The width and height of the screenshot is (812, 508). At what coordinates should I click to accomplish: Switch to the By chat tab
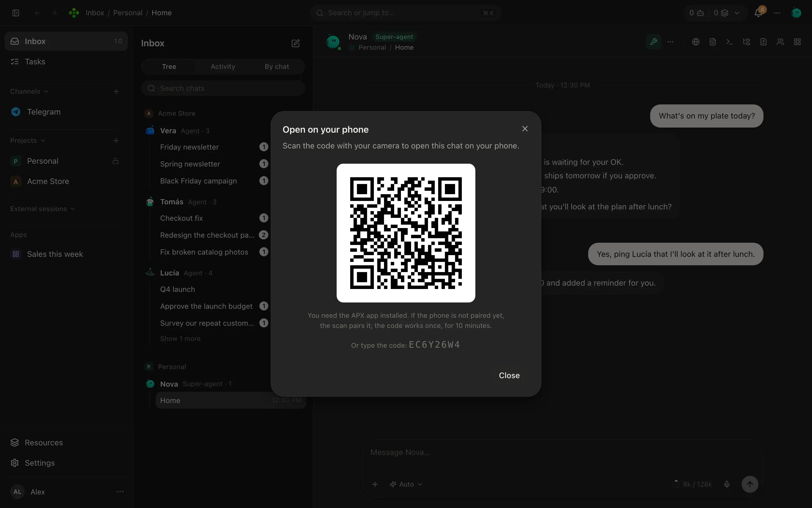coord(277,67)
